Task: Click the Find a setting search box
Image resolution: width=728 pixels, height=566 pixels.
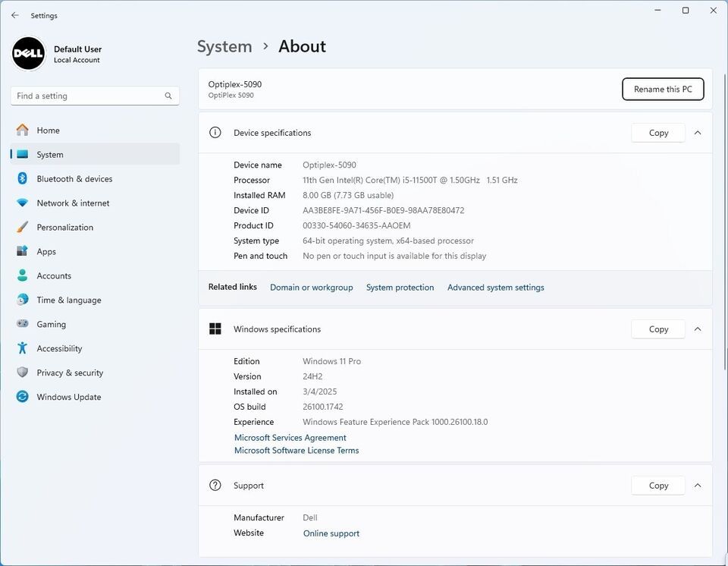Action: pos(95,96)
